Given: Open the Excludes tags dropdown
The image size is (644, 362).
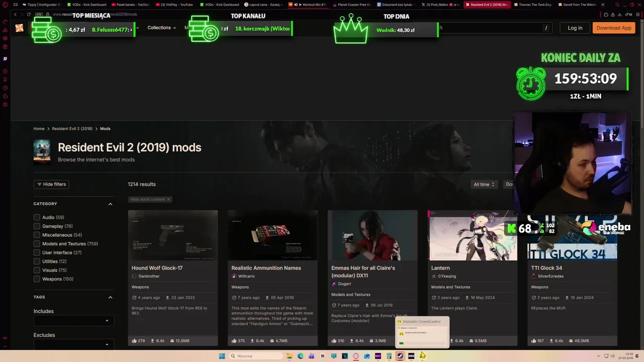Looking at the screenshot, I should [x=74, y=344].
